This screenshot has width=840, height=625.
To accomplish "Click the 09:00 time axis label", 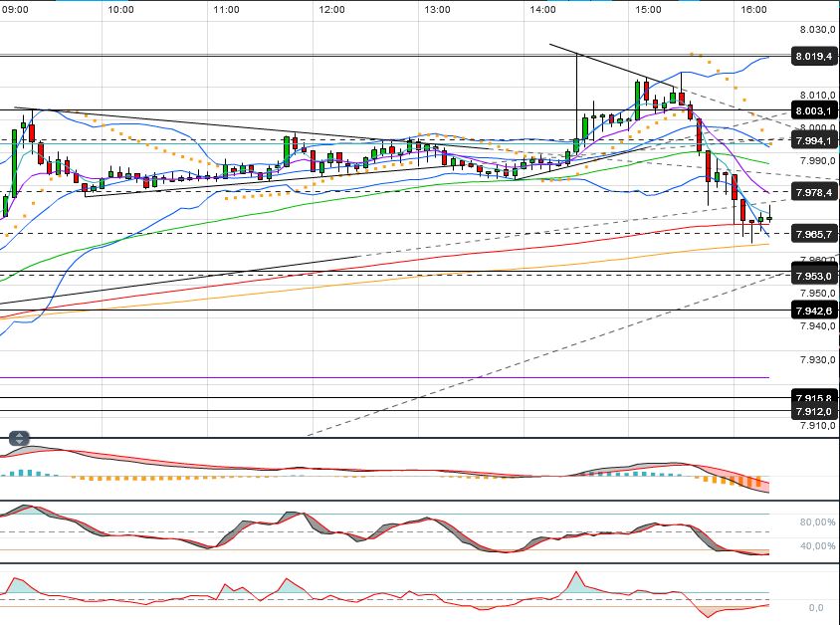I will (15, 10).
